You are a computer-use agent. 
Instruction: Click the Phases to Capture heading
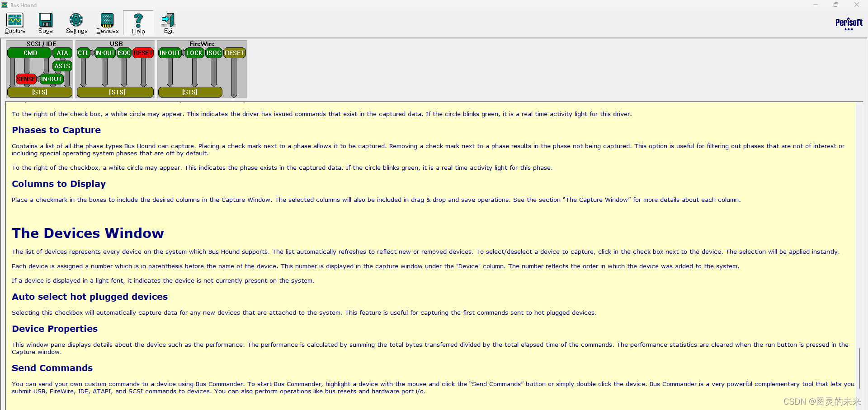57,130
